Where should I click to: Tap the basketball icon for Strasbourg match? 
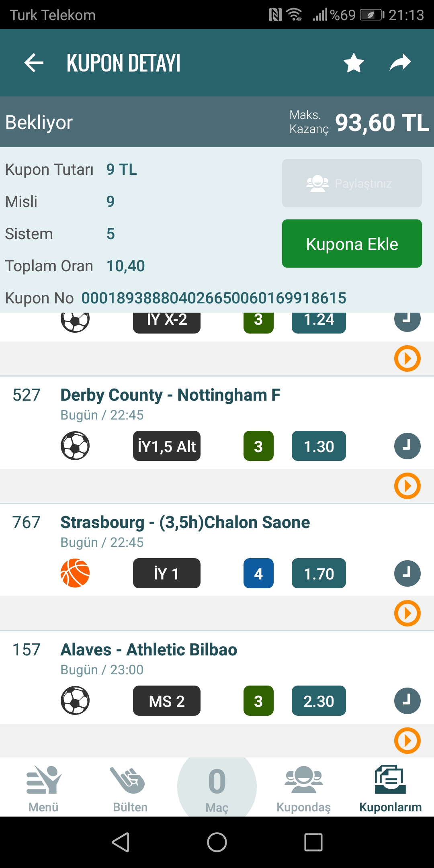click(75, 573)
